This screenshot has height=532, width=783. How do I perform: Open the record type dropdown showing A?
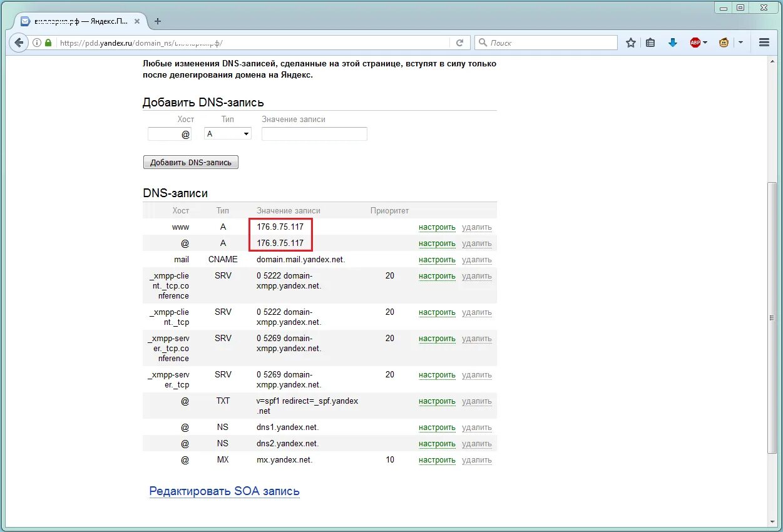click(x=228, y=134)
